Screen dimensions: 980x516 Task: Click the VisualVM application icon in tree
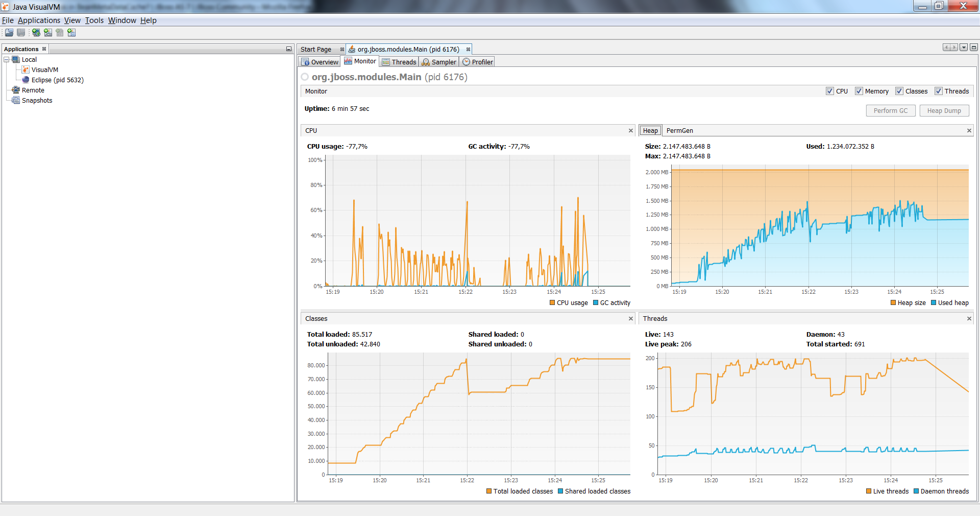(26, 70)
